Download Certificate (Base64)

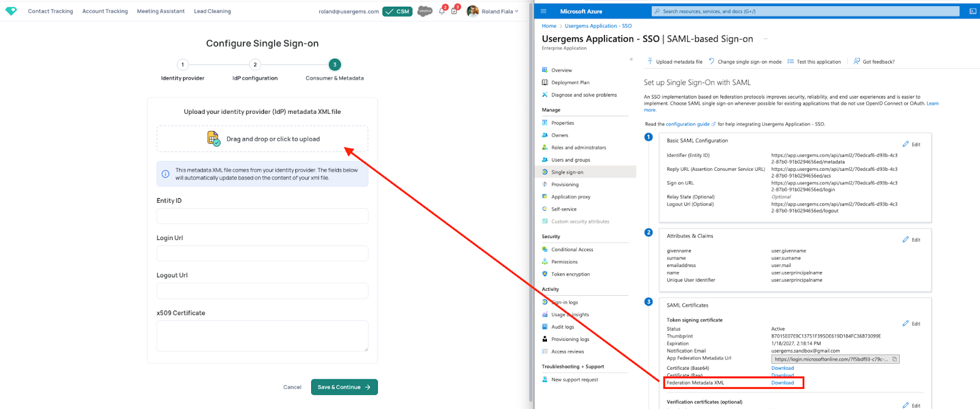782,368
